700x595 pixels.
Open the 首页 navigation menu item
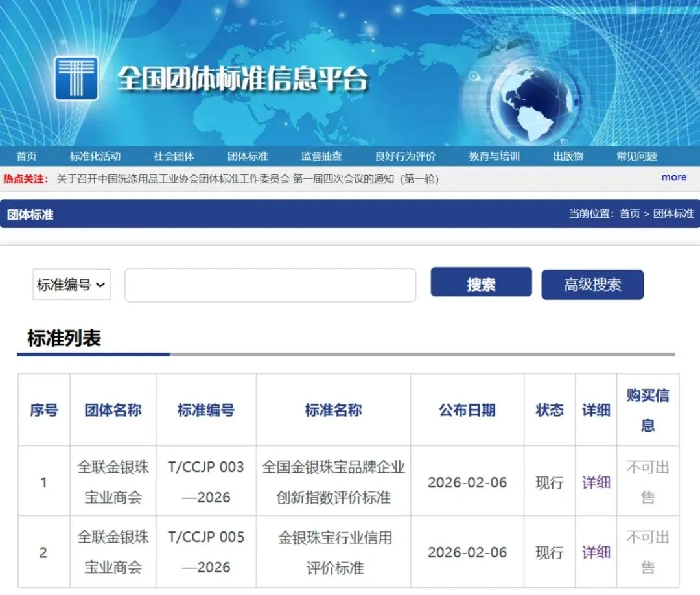click(x=27, y=156)
